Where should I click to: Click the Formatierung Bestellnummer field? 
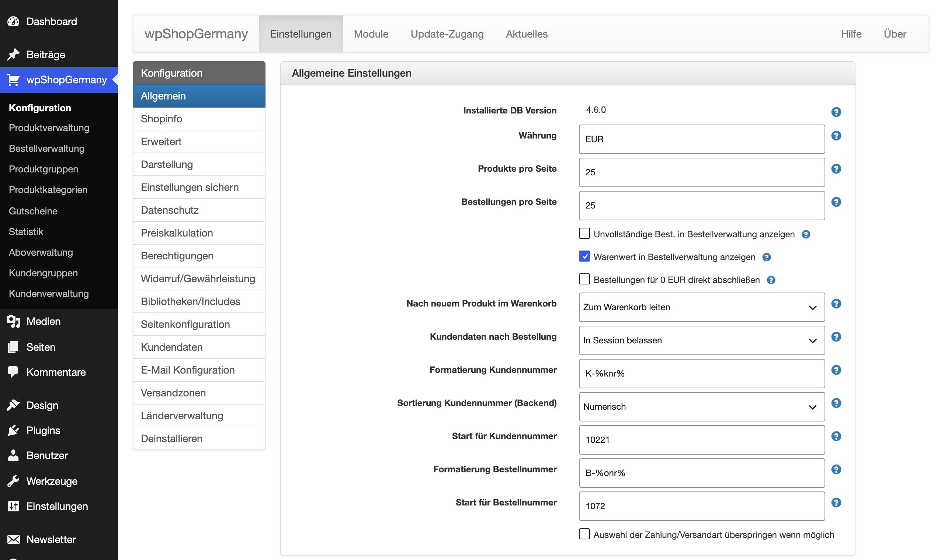(x=702, y=473)
